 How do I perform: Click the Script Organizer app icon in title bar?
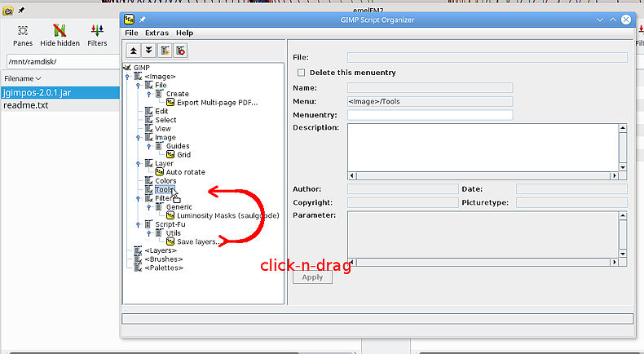(129, 20)
